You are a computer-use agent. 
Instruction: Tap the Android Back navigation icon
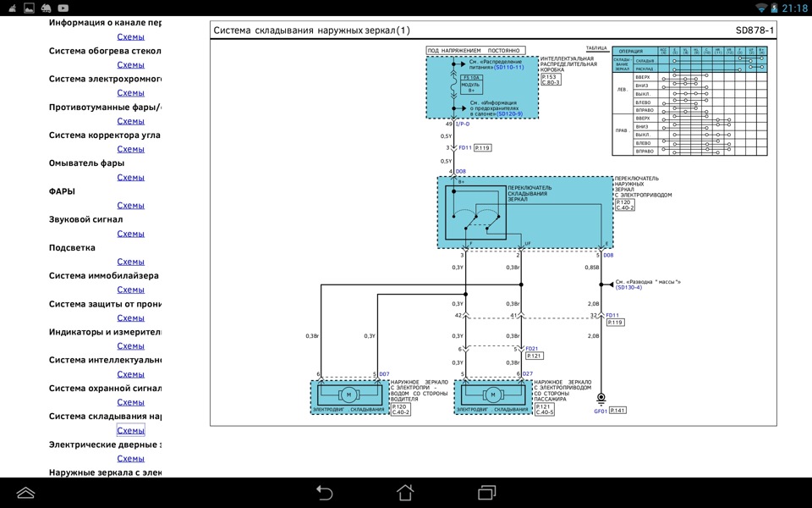324,493
